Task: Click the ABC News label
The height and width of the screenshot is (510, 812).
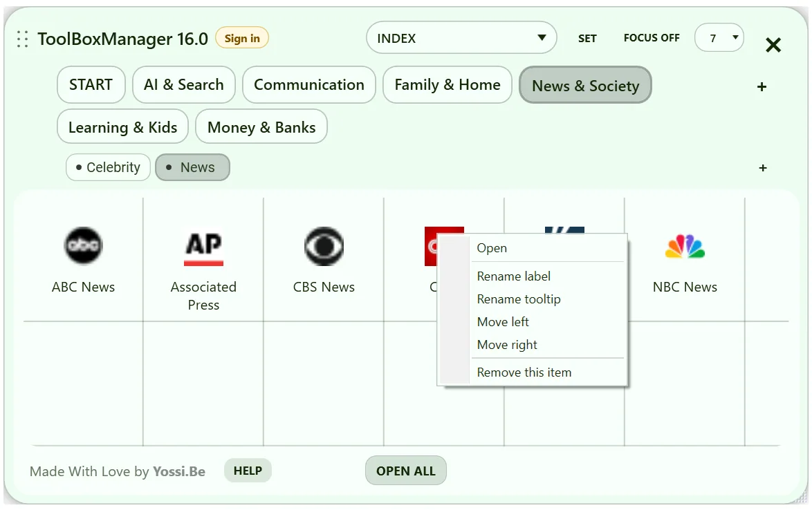Action: (84, 287)
